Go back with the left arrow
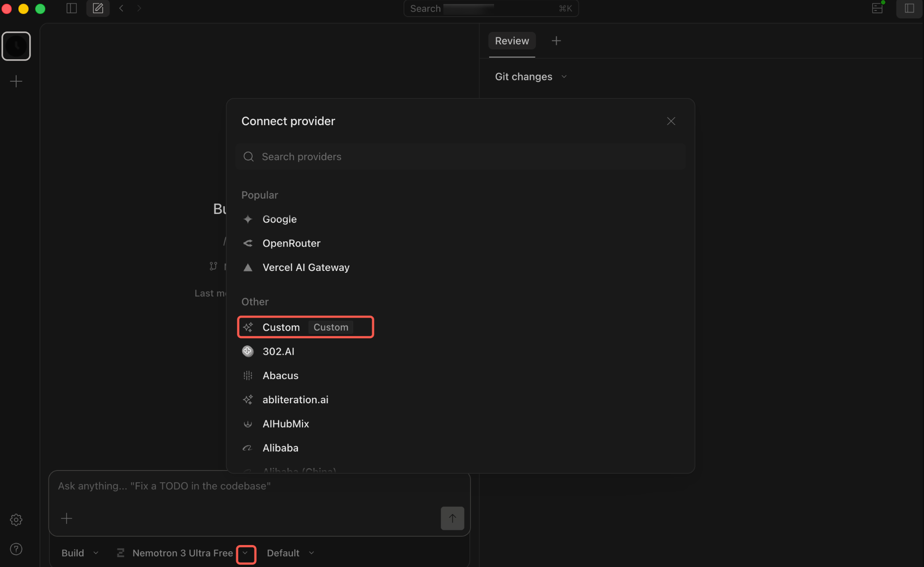Image resolution: width=924 pixels, height=567 pixels. (x=121, y=8)
